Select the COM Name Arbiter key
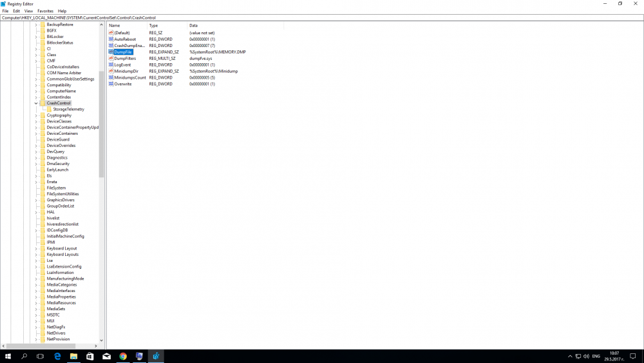This screenshot has height=363, width=644. click(x=64, y=73)
